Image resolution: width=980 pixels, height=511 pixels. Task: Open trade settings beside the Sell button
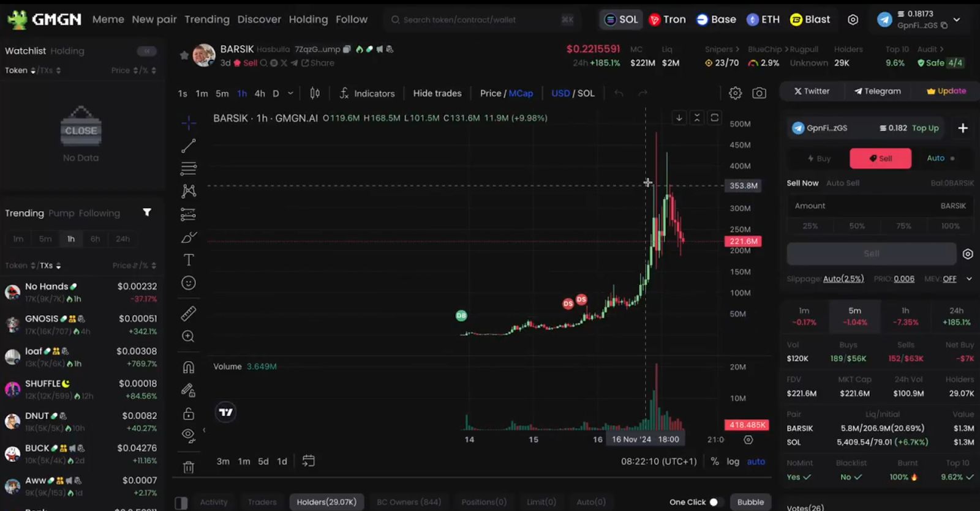click(x=968, y=254)
